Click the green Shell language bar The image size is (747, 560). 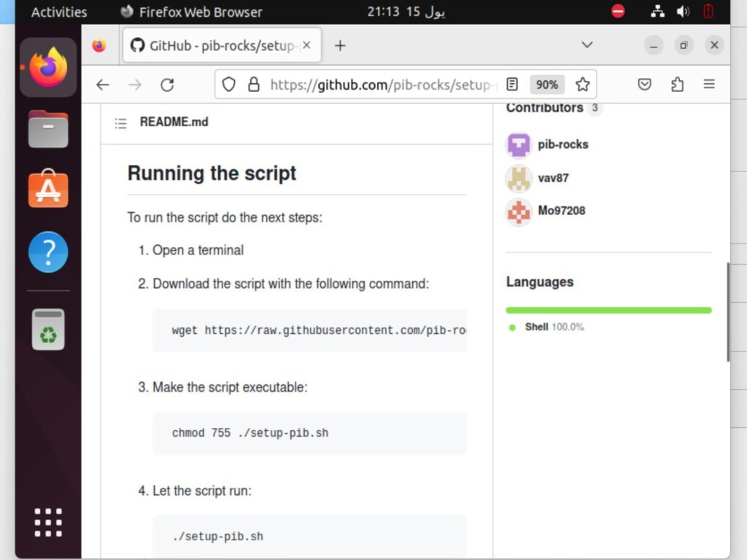click(x=608, y=311)
